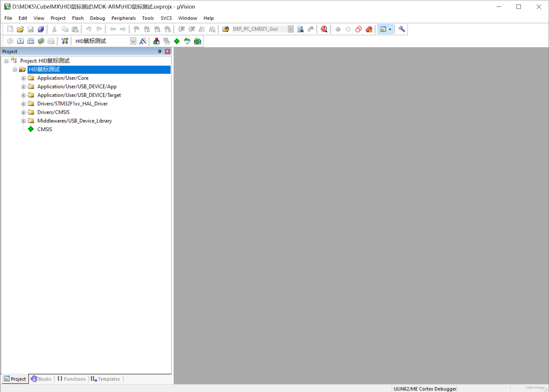Close the Project panel
Viewport: 549px width, 392px height.
tap(168, 51)
